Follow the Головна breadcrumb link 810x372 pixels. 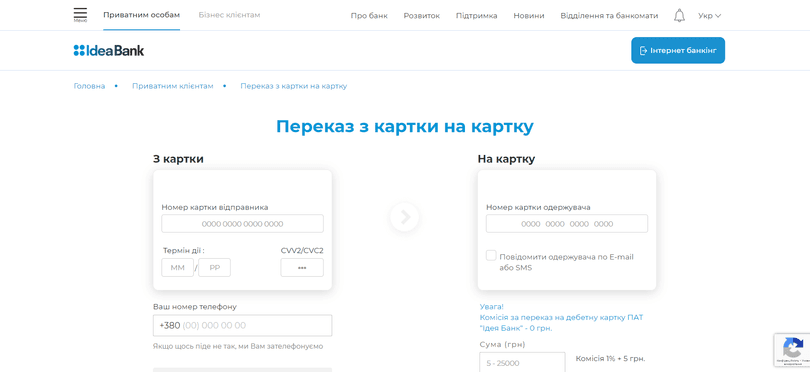pyautogui.click(x=89, y=86)
